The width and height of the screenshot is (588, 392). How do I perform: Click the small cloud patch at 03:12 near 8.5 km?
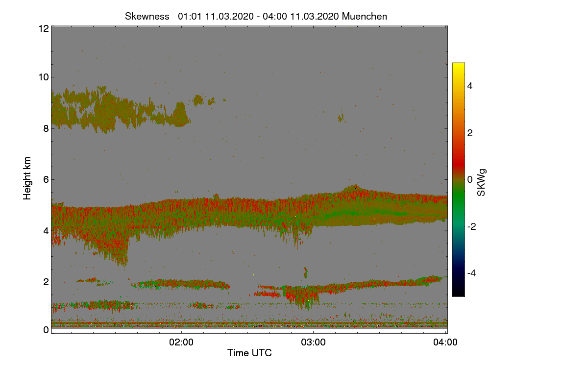click(341, 117)
